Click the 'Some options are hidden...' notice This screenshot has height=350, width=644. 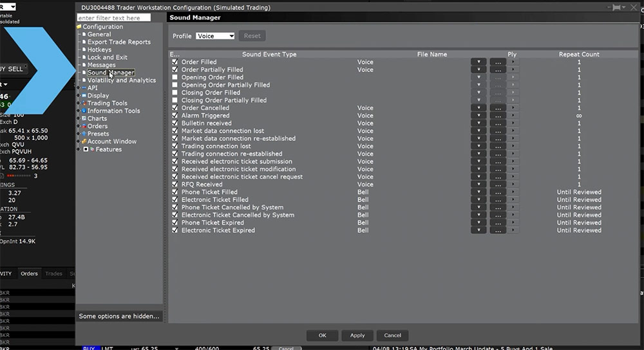(x=119, y=316)
